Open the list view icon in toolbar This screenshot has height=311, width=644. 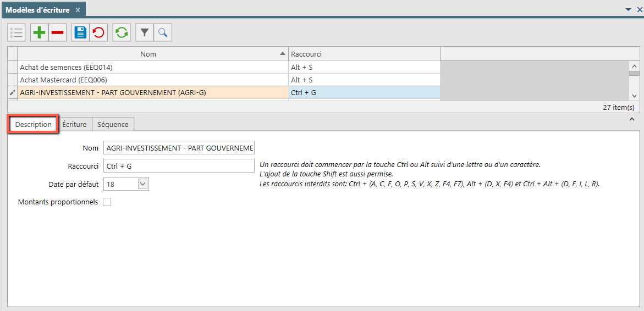(x=16, y=33)
